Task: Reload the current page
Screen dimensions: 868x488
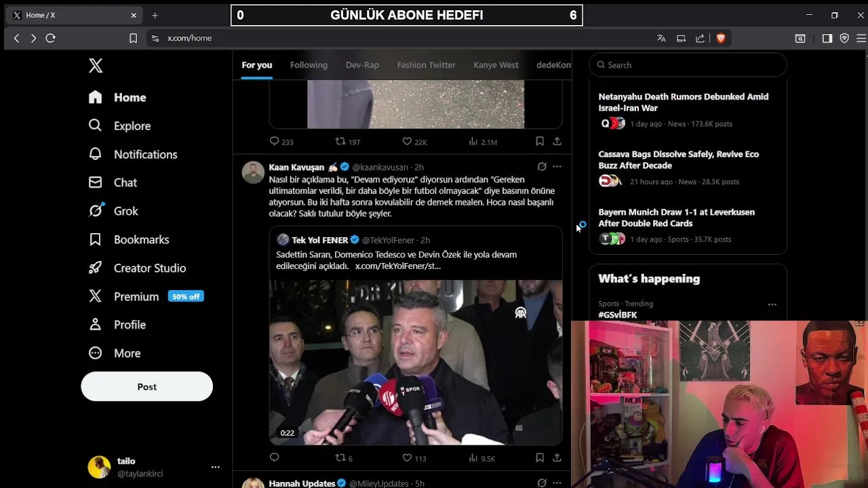Action: point(50,39)
